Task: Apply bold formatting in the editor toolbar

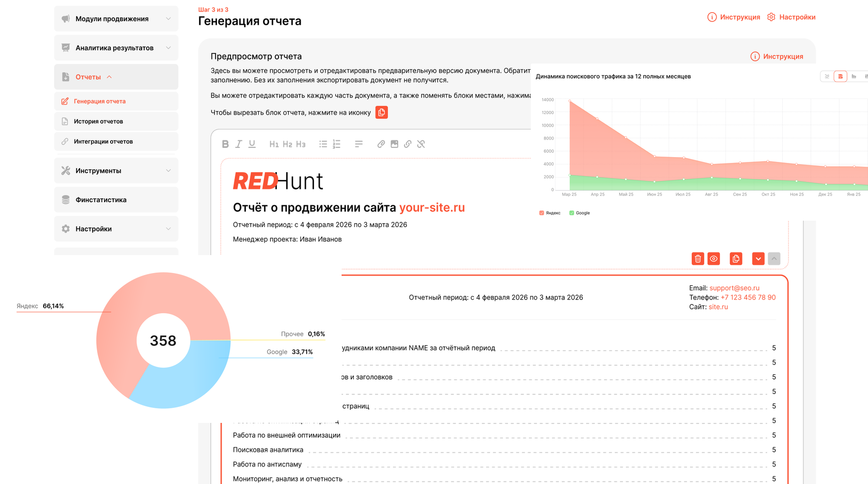Action: pos(225,144)
